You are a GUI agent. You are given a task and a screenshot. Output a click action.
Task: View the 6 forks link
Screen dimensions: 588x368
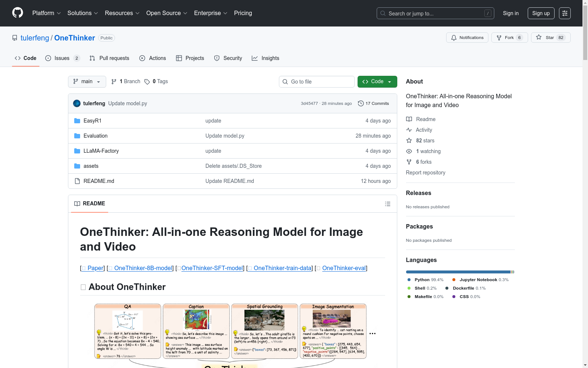point(419,162)
